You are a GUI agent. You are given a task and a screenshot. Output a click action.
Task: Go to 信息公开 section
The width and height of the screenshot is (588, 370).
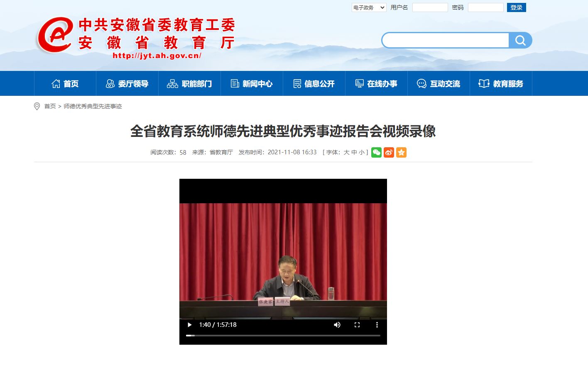point(314,84)
